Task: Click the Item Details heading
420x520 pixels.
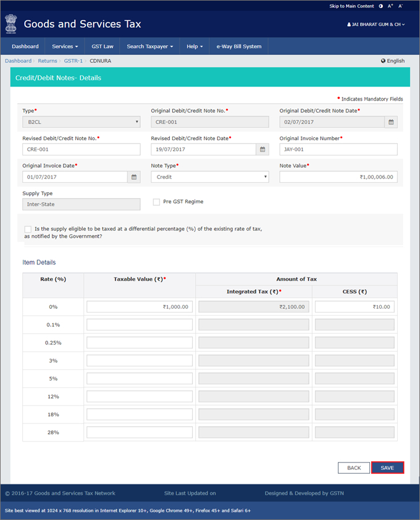Action: click(39, 262)
